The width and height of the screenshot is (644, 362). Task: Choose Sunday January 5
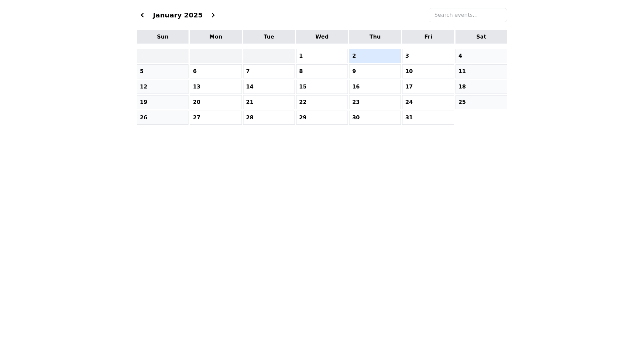point(162,71)
